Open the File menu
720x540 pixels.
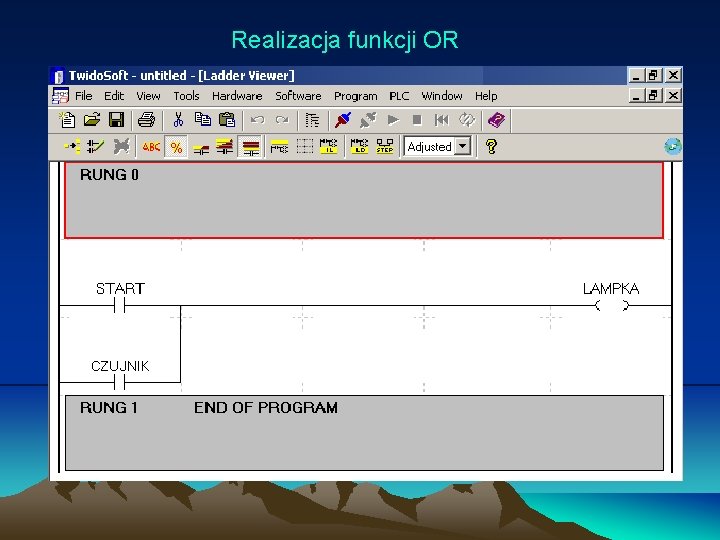pyautogui.click(x=84, y=96)
